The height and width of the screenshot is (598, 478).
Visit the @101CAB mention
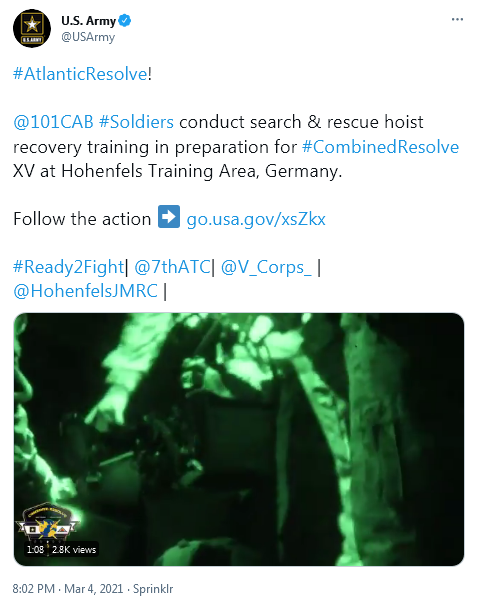coord(53,122)
